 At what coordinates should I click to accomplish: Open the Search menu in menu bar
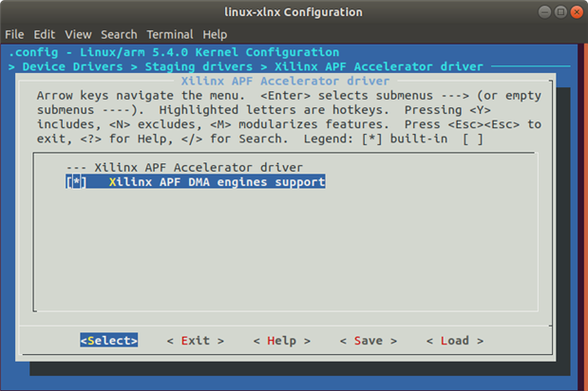[x=119, y=34]
